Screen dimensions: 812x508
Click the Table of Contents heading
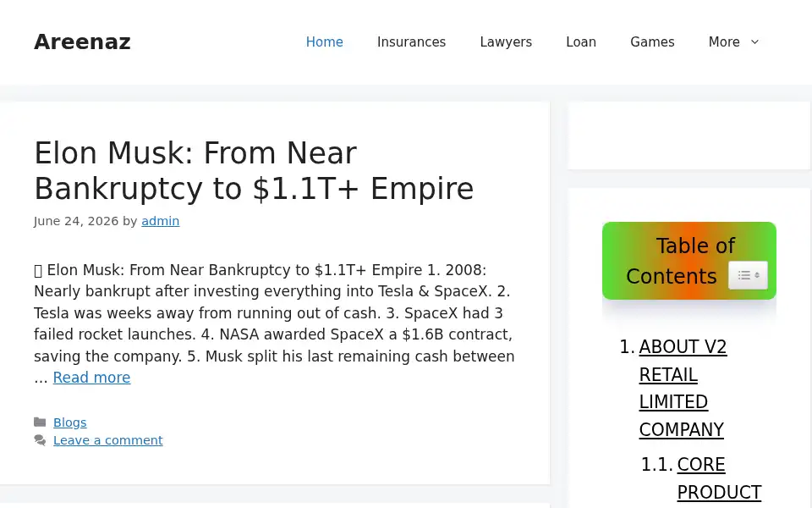pos(680,261)
